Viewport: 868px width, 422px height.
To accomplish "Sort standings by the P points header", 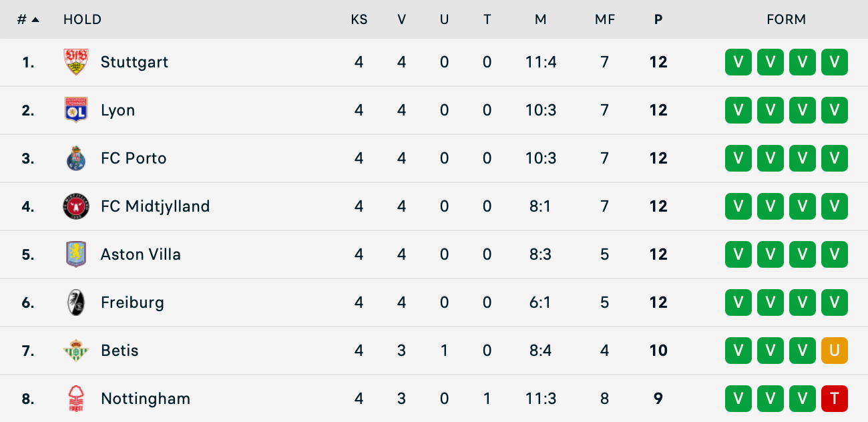I will (658, 19).
